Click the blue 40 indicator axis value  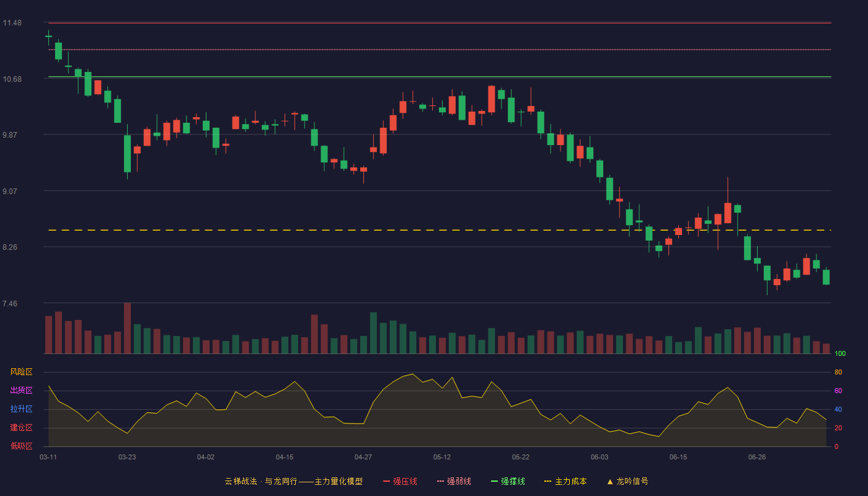838,410
